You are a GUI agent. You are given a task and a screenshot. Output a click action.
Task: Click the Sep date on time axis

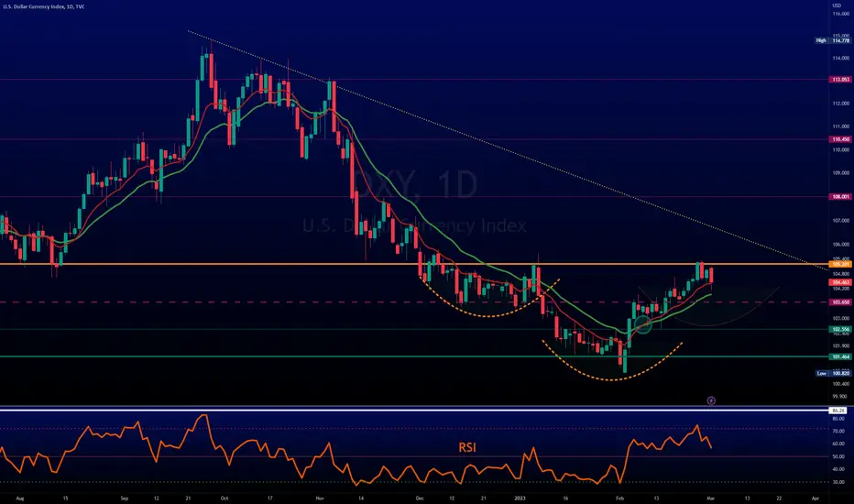[x=125, y=498]
